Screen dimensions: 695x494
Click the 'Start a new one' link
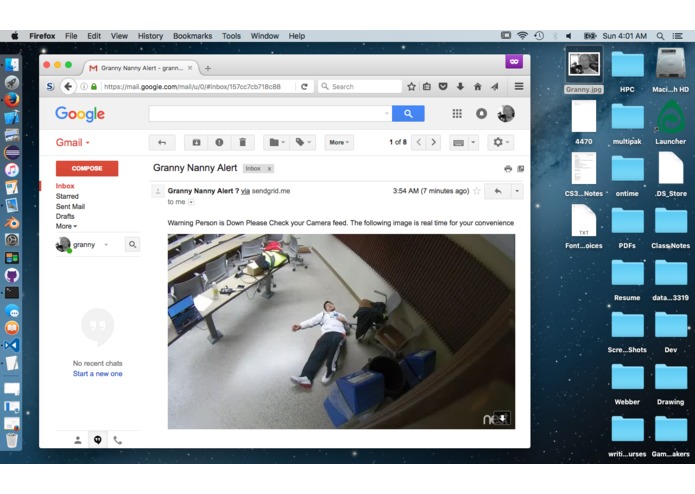tap(98, 373)
